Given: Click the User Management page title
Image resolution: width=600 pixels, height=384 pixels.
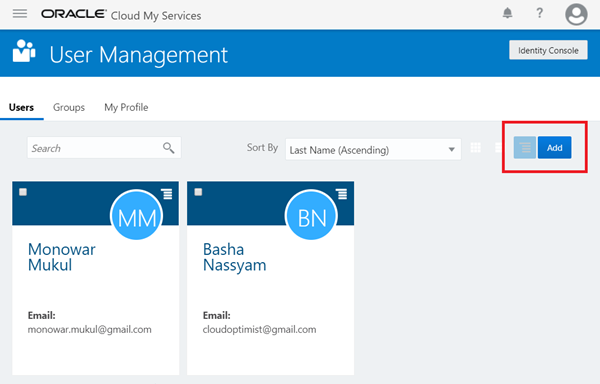Looking at the screenshot, I should pyautogui.click(x=139, y=54).
